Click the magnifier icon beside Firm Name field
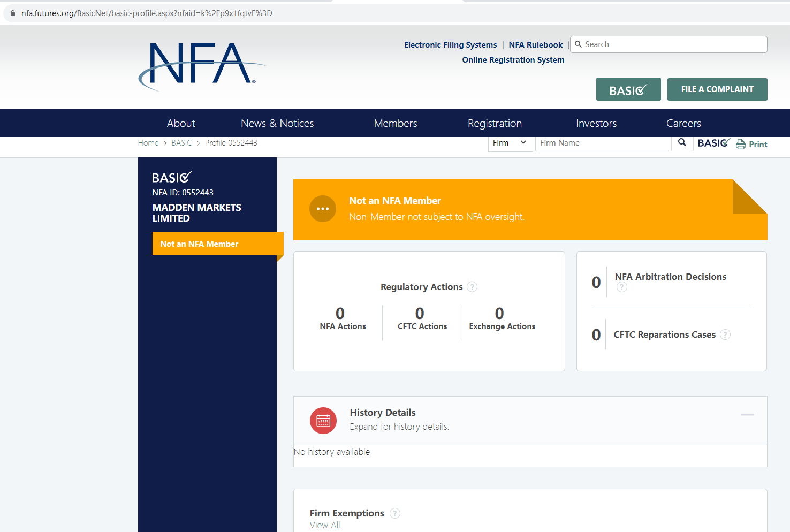 [x=682, y=142]
